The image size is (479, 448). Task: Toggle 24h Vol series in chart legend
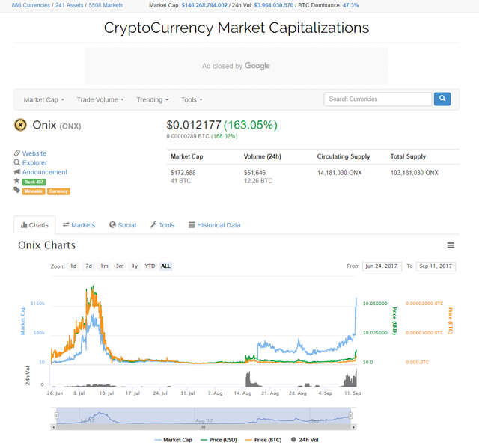coord(305,440)
